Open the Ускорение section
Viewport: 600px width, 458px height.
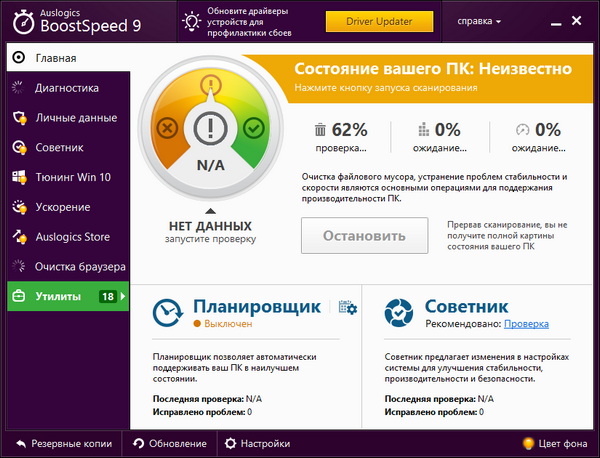point(68,207)
